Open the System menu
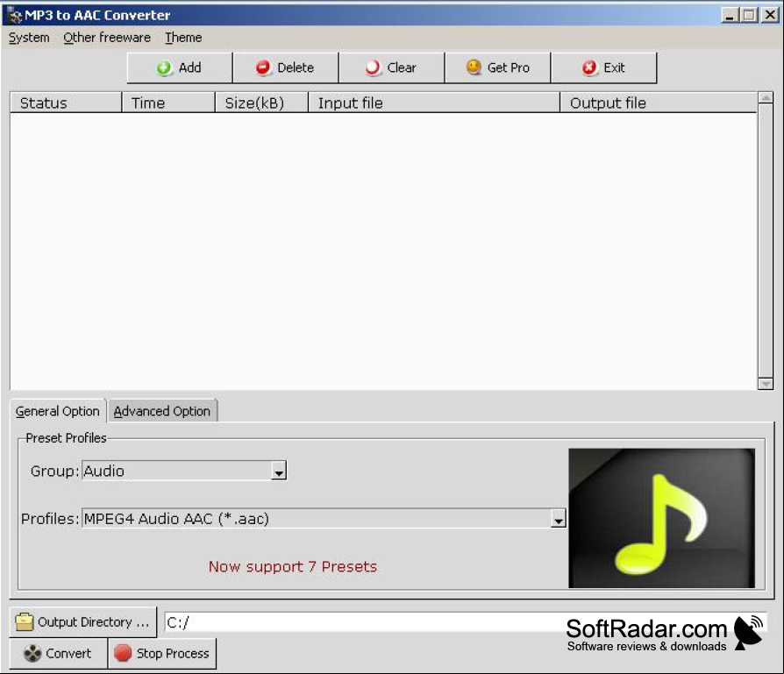 29,38
